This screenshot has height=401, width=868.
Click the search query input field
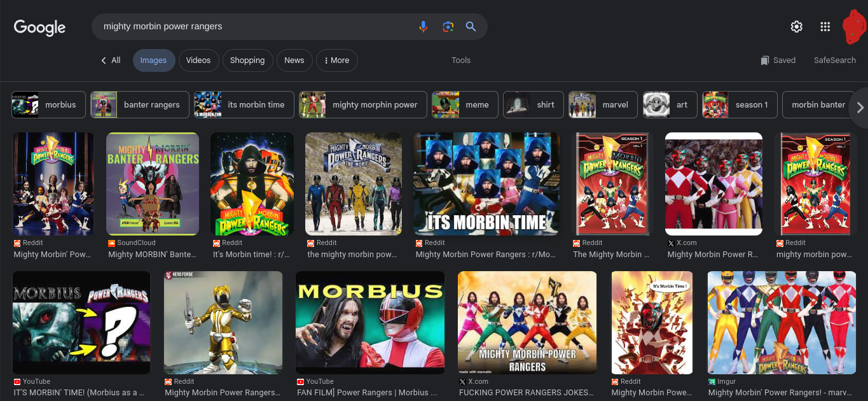254,27
